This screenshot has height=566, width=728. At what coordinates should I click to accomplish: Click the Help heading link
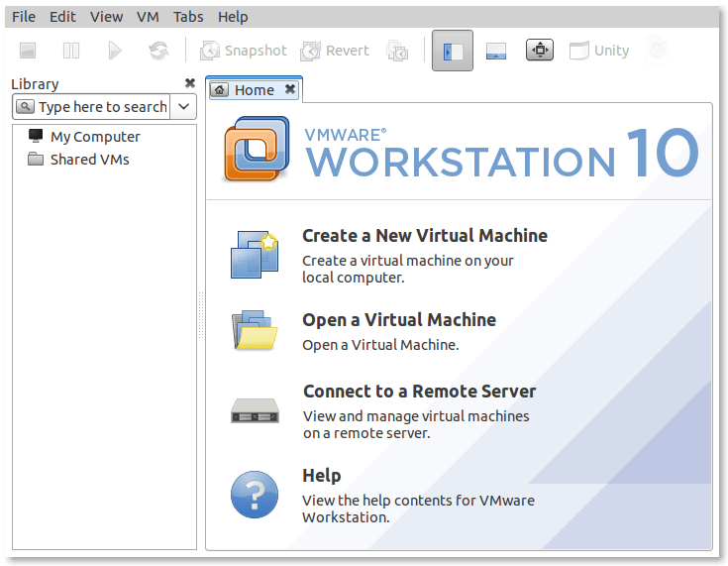pos(322,476)
